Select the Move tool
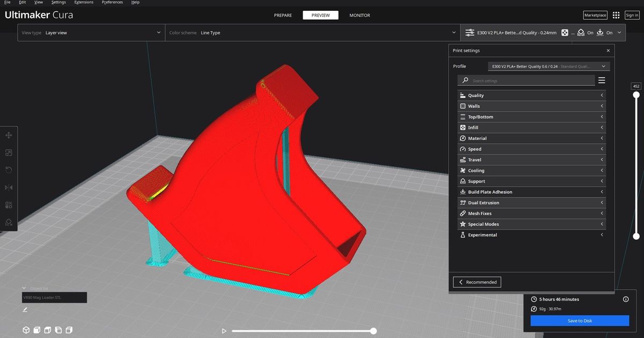This screenshot has height=338, width=644. [9, 135]
